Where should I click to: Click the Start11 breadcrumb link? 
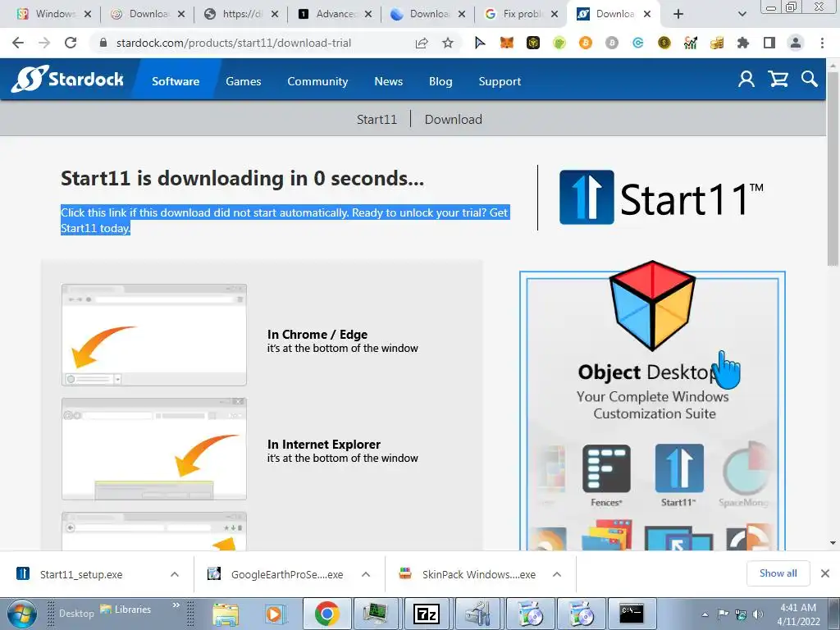pyautogui.click(x=377, y=119)
